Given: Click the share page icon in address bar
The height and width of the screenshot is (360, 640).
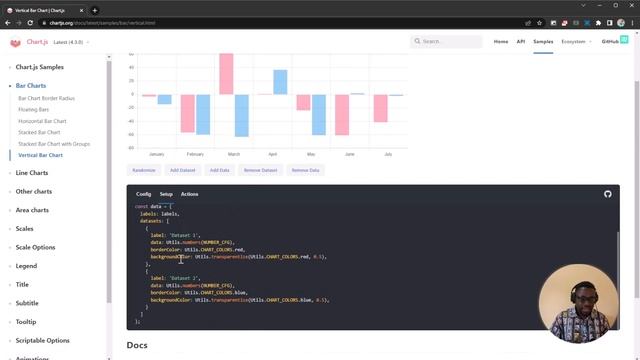Looking at the screenshot, I should click(x=528, y=23).
